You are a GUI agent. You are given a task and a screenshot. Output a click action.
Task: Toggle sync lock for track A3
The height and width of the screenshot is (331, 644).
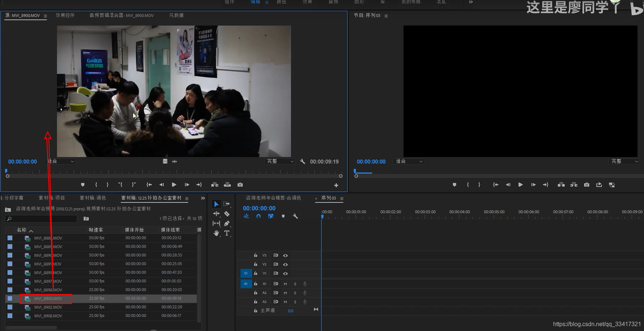[x=275, y=302]
